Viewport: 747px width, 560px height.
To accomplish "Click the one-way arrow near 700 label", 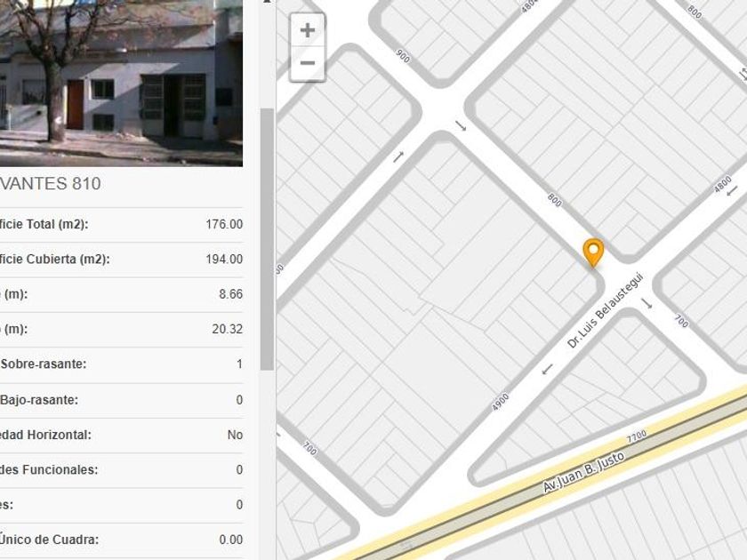I will 647,303.
